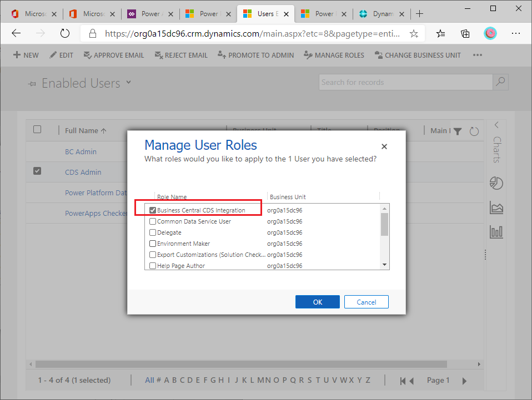Click the grid filter funnel icon
532x400 pixels.
(458, 131)
